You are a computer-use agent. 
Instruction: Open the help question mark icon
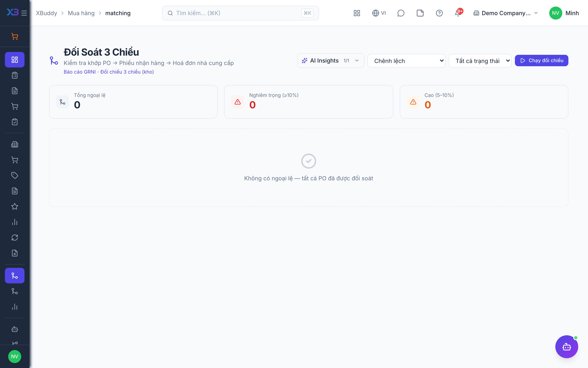439,13
